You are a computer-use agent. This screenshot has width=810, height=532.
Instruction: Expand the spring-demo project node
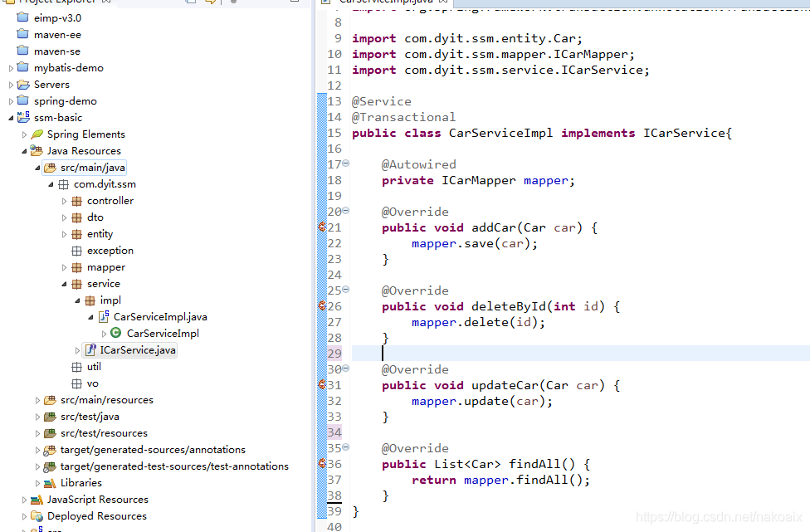click(11, 101)
